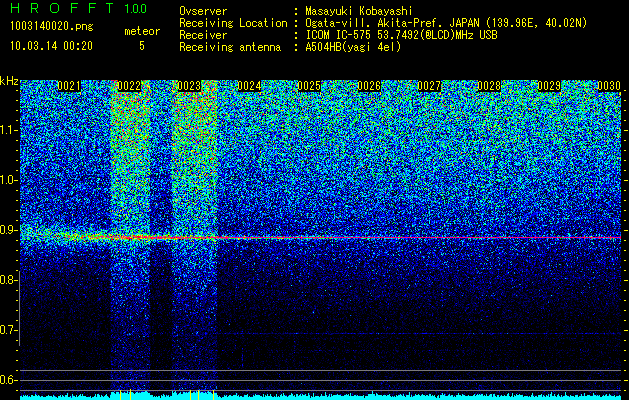
Task: Click the kHz axis unit label
Action: [9, 81]
